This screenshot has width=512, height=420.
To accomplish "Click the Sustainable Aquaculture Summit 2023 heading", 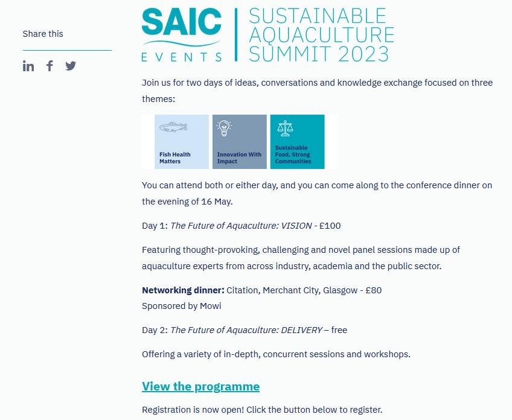I will click(x=321, y=35).
